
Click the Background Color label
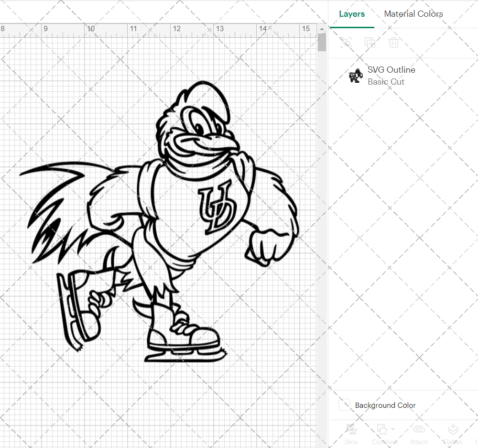[x=385, y=405]
